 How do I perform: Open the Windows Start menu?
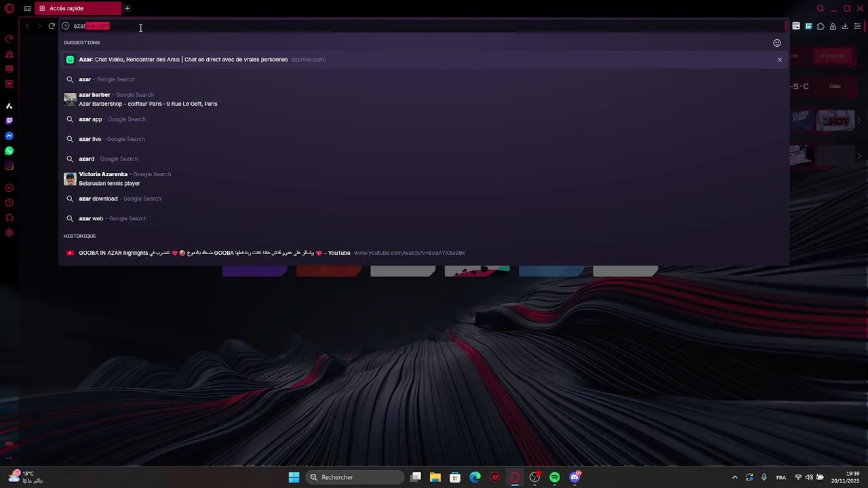point(294,477)
